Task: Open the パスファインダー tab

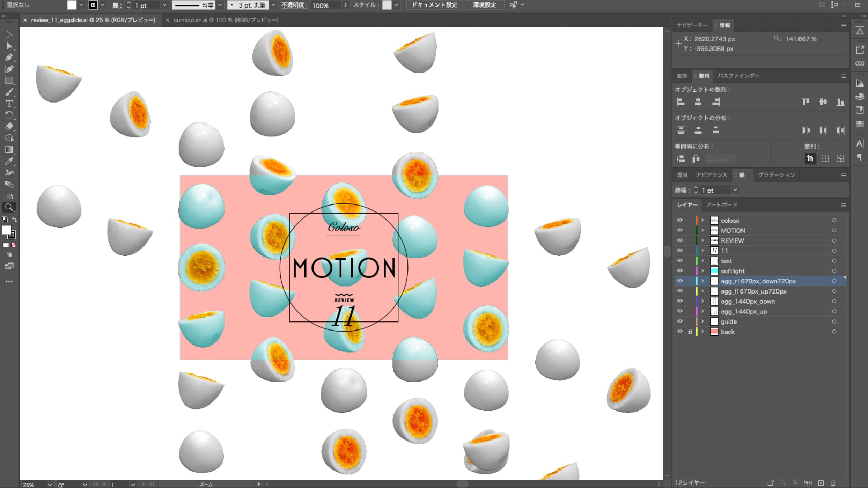Action: tap(738, 76)
